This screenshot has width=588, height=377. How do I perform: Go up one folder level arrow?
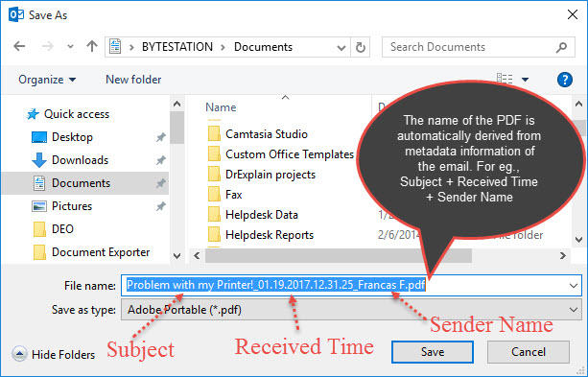click(x=92, y=46)
